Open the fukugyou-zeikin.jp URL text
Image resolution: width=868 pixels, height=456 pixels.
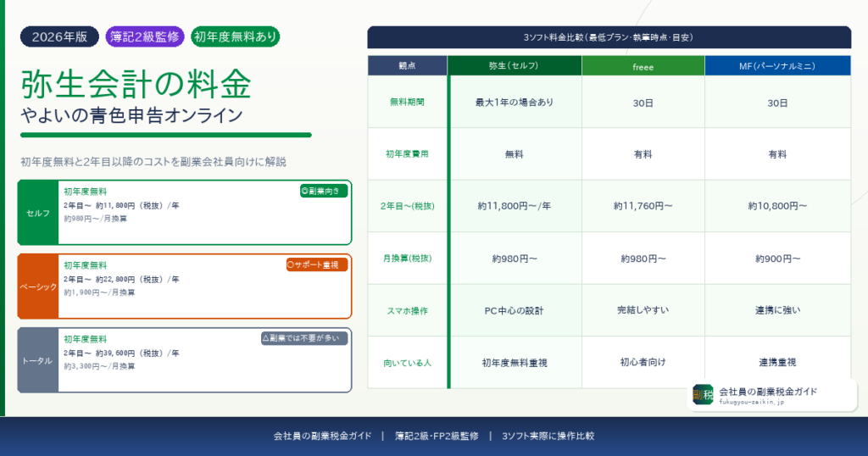click(x=752, y=402)
